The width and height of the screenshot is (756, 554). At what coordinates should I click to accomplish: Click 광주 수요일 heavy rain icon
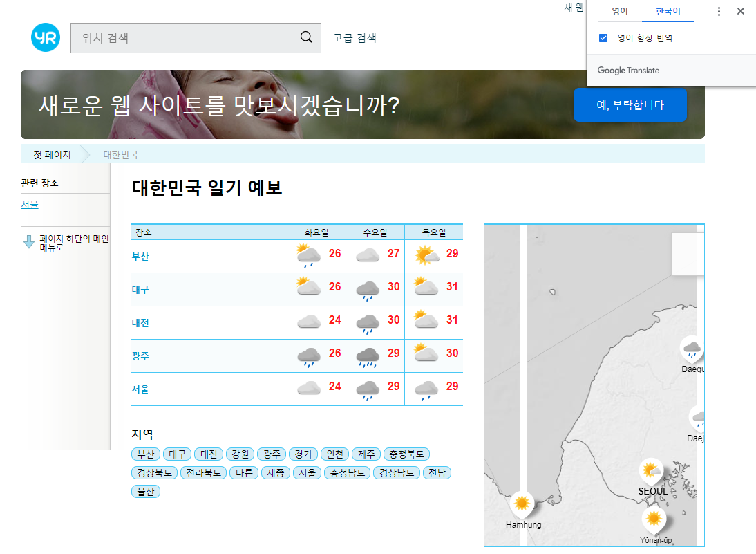click(368, 357)
